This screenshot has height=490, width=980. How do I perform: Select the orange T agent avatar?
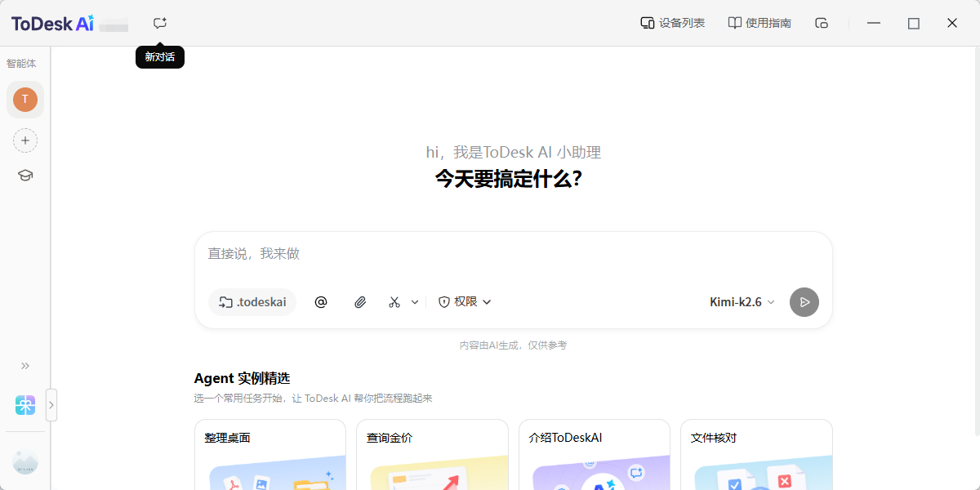pos(25,100)
